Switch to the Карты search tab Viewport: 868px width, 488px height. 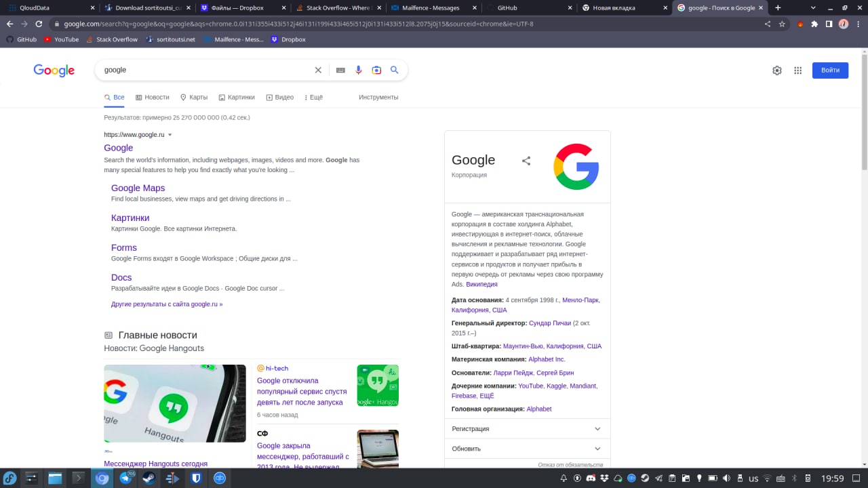[x=194, y=98]
